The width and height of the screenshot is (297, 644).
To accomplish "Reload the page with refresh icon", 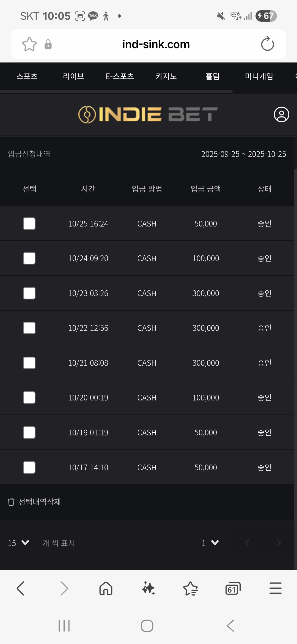I will pyautogui.click(x=267, y=44).
